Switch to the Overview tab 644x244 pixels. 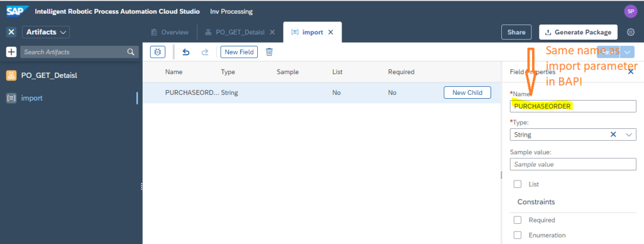(170, 32)
